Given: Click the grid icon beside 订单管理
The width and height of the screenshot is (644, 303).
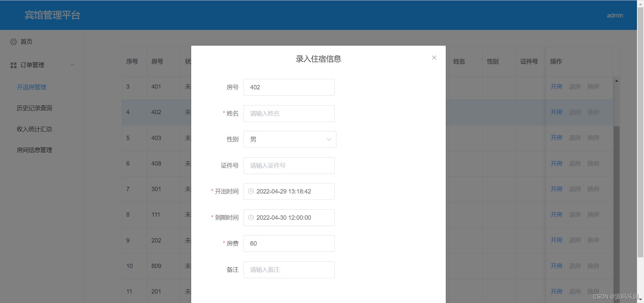Looking at the screenshot, I should pos(13,65).
